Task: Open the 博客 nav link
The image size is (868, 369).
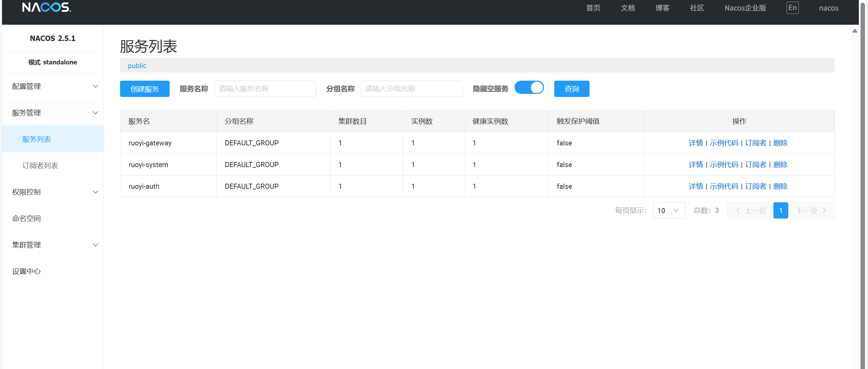Action: (662, 8)
